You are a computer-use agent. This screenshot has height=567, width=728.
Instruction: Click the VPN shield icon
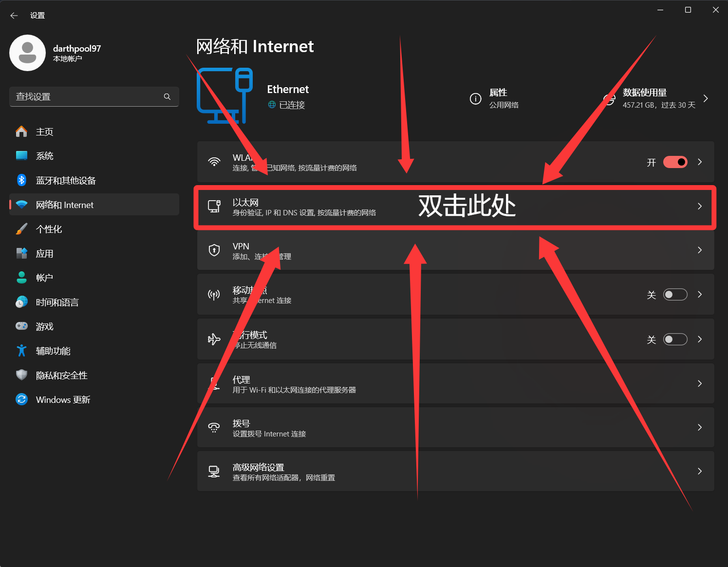(x=214, y=250)
